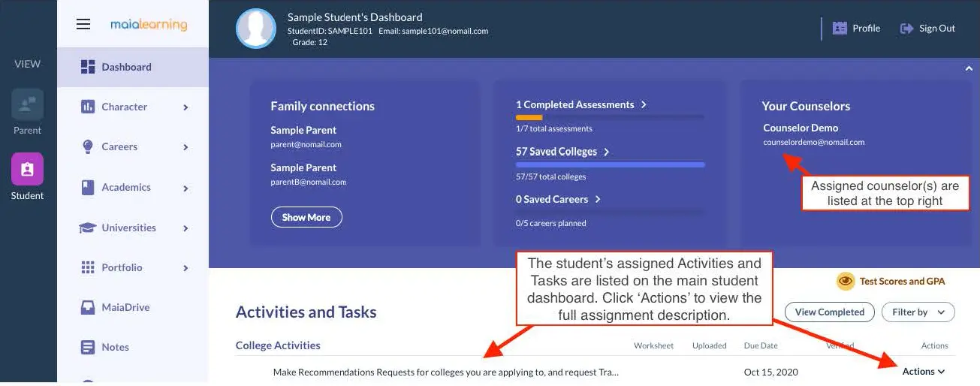
Task: Click the student profile avatar
Action: pyautogui.click(x=256, y=29)
